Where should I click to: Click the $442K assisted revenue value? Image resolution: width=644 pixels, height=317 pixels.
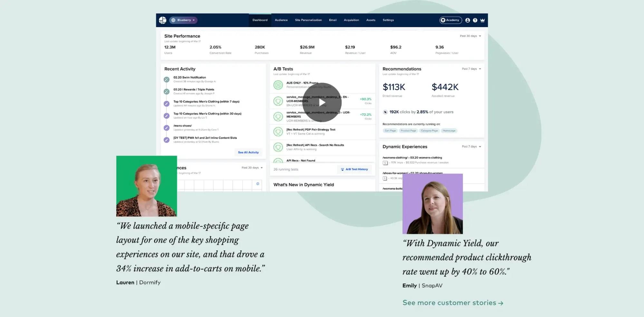click(445, 87)
